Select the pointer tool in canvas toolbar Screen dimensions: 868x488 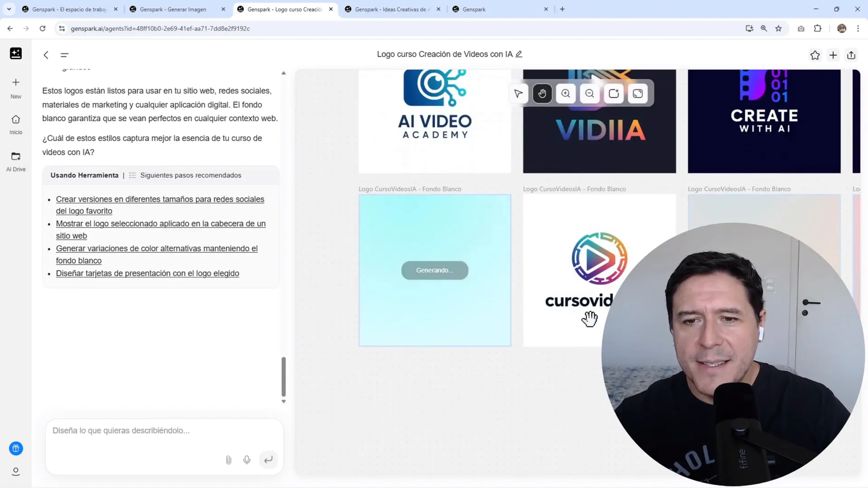tap(519, 94)
